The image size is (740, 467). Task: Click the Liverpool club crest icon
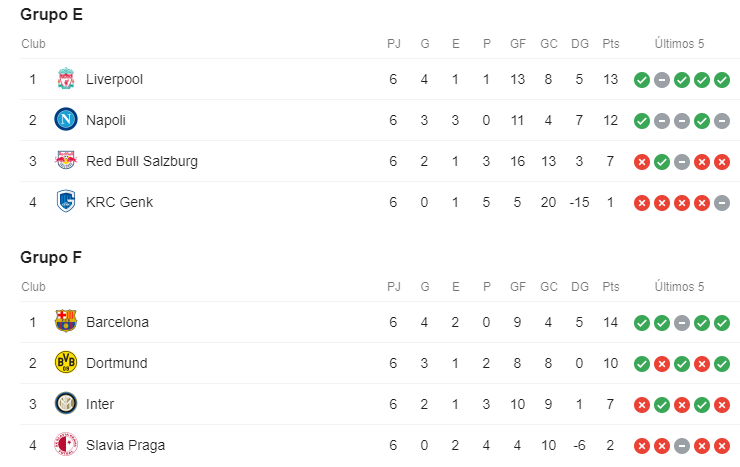65,79
